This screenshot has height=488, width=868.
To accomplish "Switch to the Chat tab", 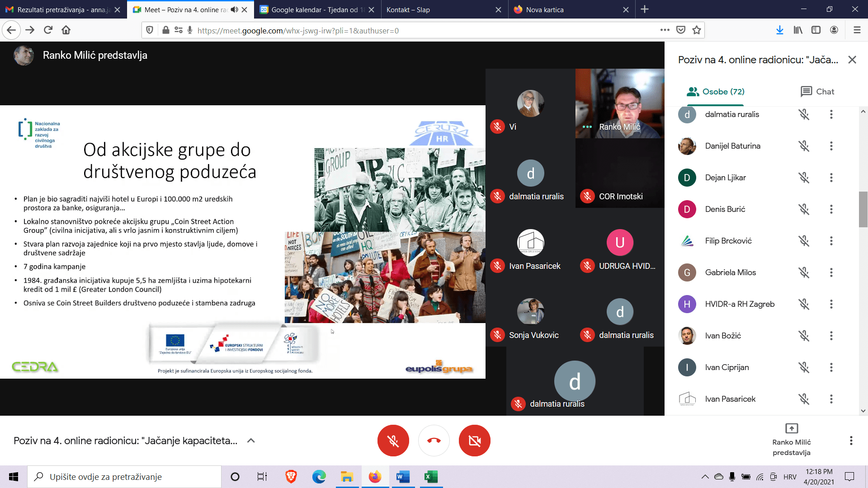I will tap(817, 92).
